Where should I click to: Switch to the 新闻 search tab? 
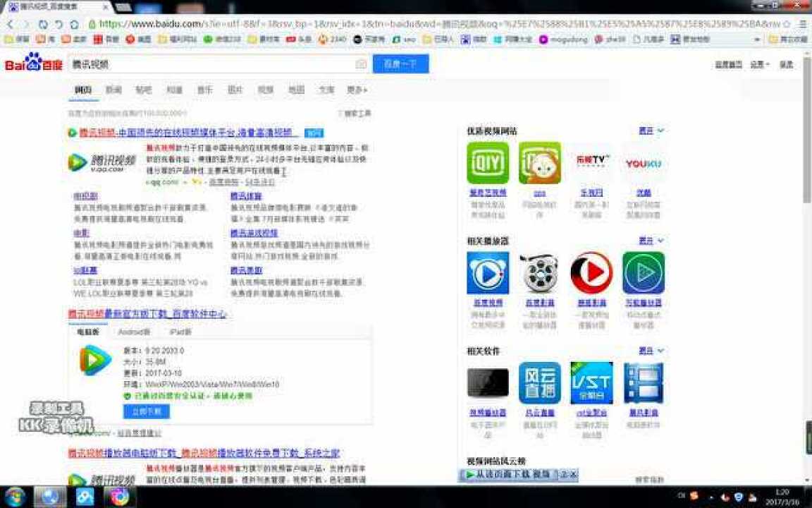pos(113,90)
